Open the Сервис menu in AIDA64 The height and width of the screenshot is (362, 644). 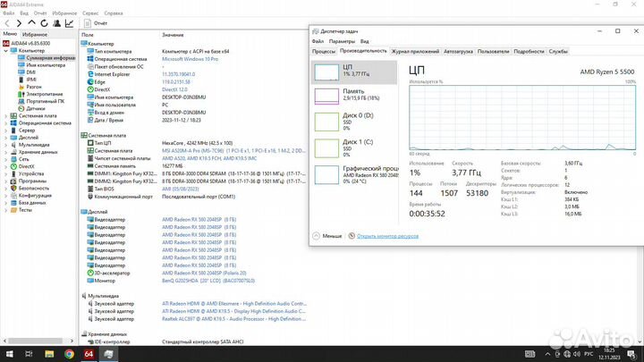coord(90,14)
